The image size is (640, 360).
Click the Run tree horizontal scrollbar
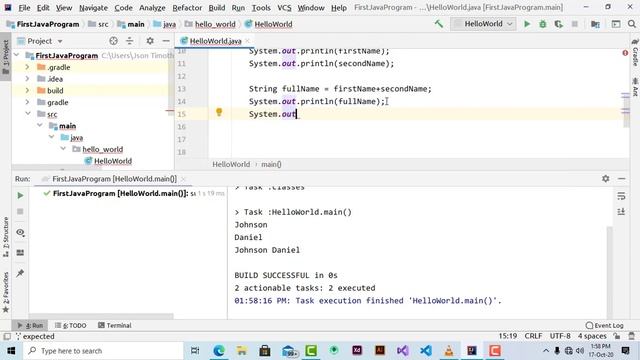[x=101, y=316]
